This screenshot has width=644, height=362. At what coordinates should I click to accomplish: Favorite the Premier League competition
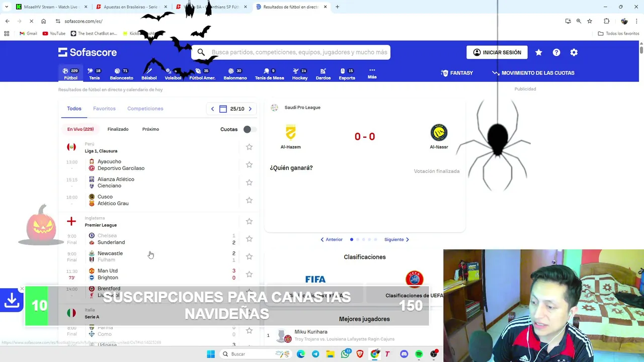(x=249, y=221)
